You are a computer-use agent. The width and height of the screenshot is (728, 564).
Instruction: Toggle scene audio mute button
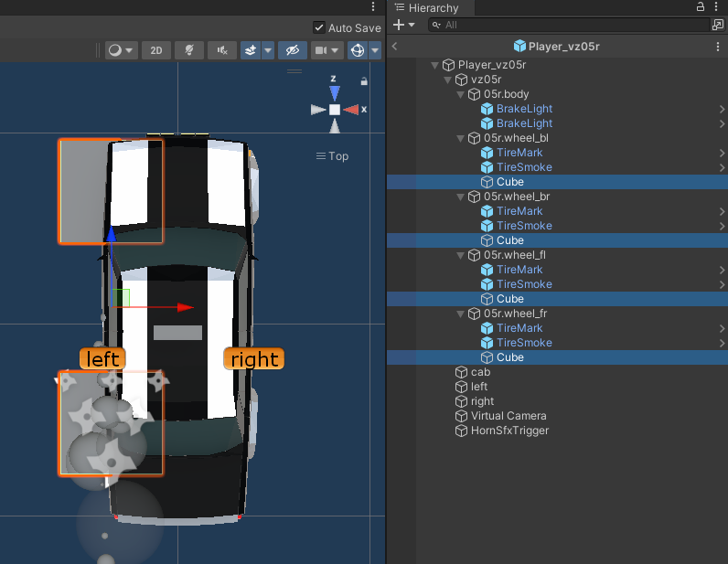tap(222, 50)
